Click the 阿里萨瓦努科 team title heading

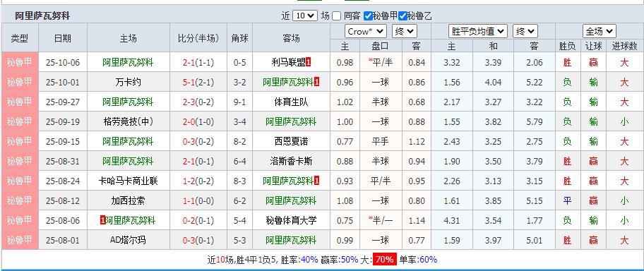[x=42, y=16]
